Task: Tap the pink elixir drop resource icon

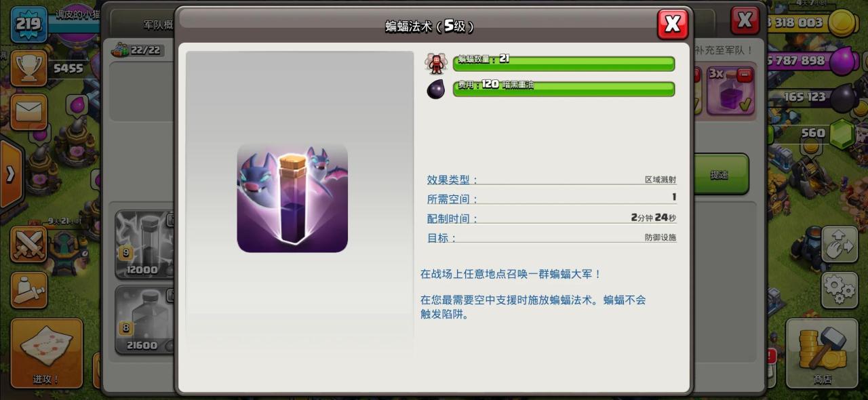Action: (x=844, y=60)
